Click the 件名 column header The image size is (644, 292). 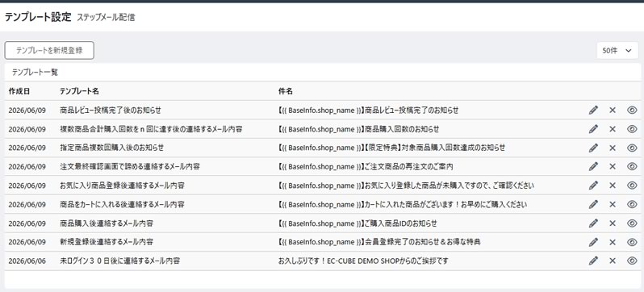(x=286, y=91)
